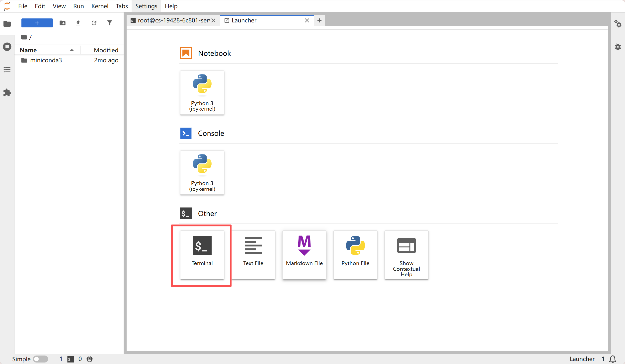Open the debugger panel bug icon
This screenshot has height=364, width=625.
pos(618,47)
